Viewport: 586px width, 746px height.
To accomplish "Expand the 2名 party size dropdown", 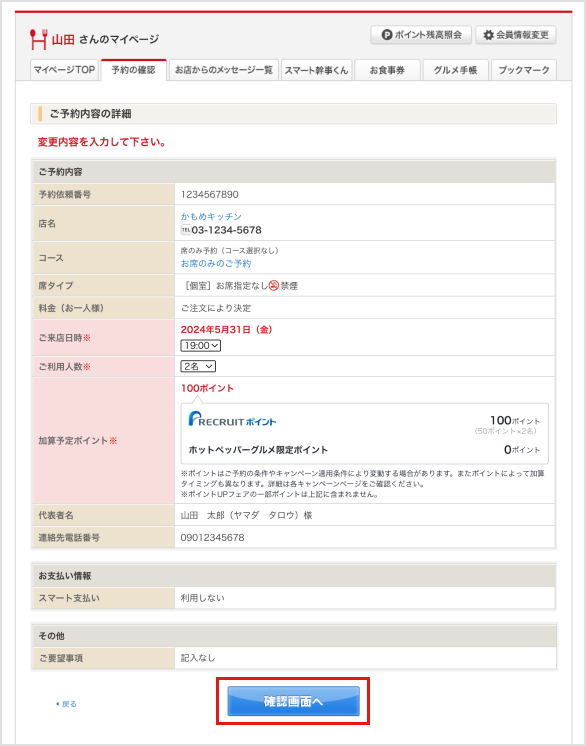I will 198,366.
